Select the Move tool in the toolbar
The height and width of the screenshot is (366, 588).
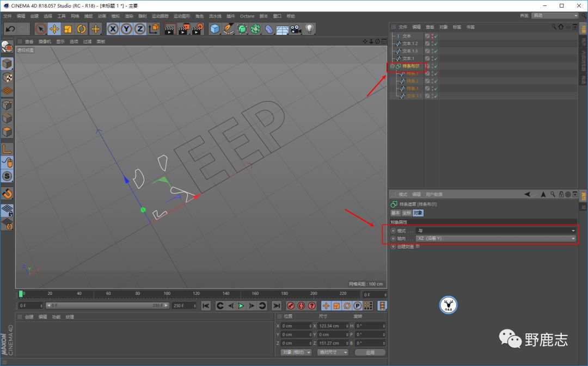(54, 29)
